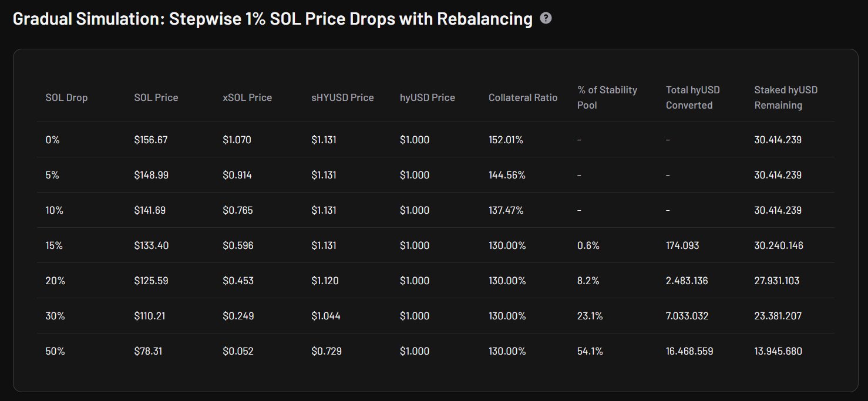Click the Staked hyUSD Remaining header
The image size is (868, 401).
click(x=785, y=97)
